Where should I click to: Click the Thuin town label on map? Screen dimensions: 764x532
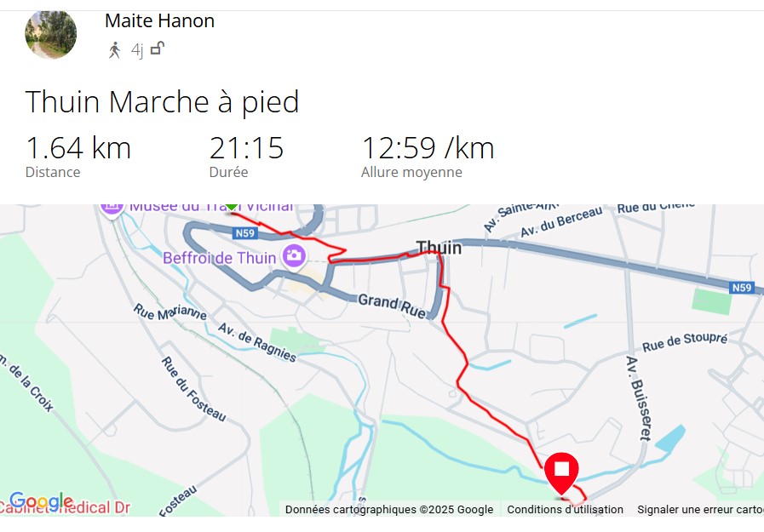pos(439,248)
